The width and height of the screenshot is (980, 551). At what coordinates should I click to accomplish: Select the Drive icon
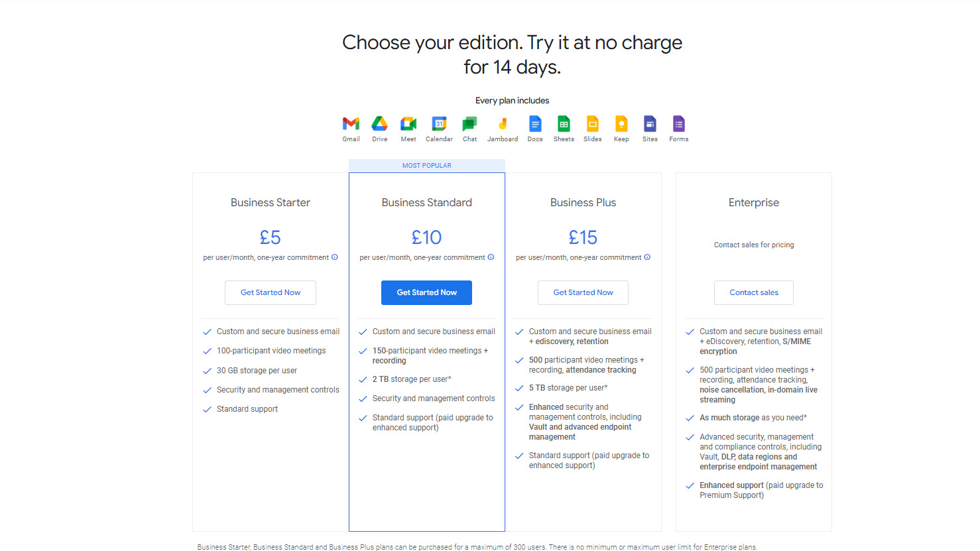pyautogui.click(x=379, y=124)
